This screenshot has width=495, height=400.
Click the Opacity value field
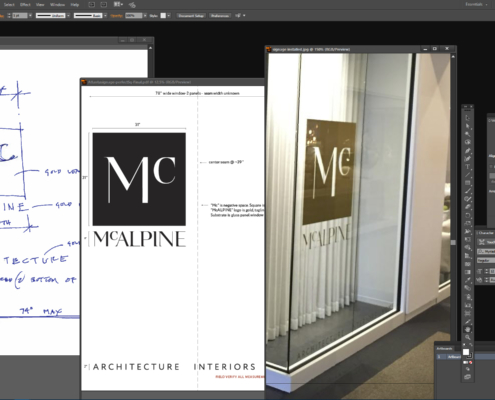click(x=134, y=16)
